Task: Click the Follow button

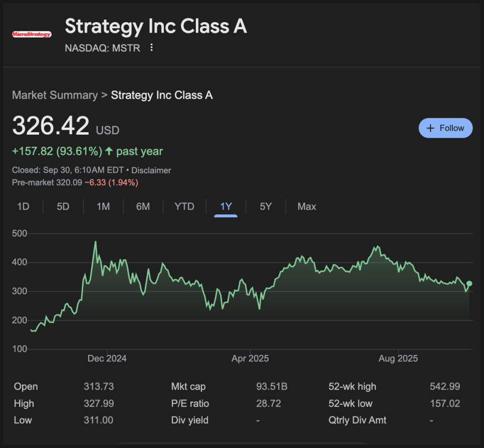Action: pyautogui.click(x=445, y=128)
